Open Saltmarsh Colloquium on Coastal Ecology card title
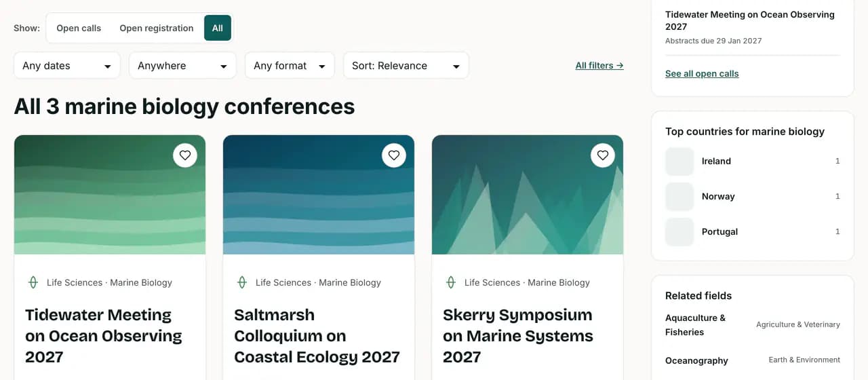This screenshot has width=868, height=380. (x=317, y=336)
